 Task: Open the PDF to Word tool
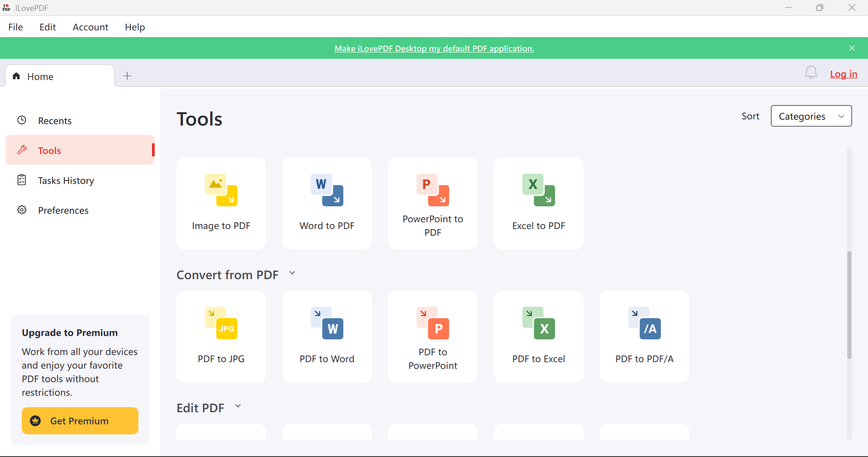tap(327, 336)
